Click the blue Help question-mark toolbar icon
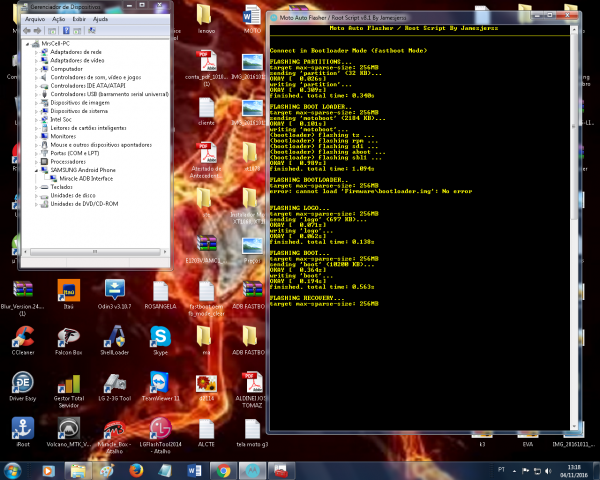 (66, 31)
